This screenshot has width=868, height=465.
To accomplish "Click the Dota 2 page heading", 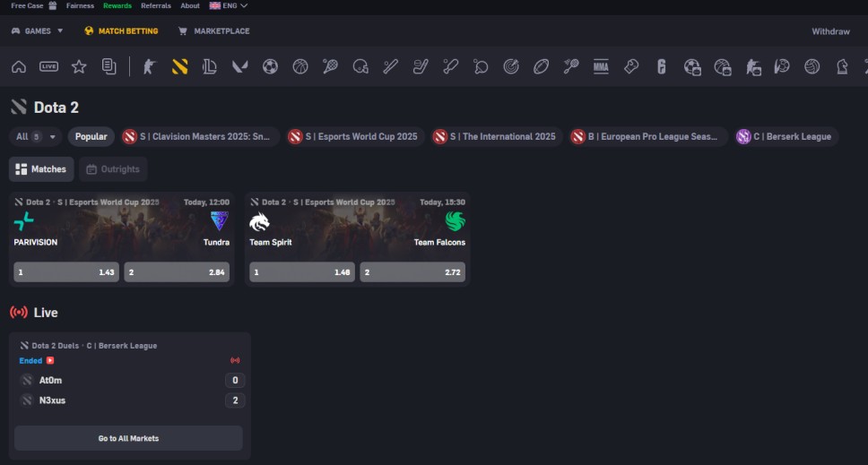I will 56,108.
